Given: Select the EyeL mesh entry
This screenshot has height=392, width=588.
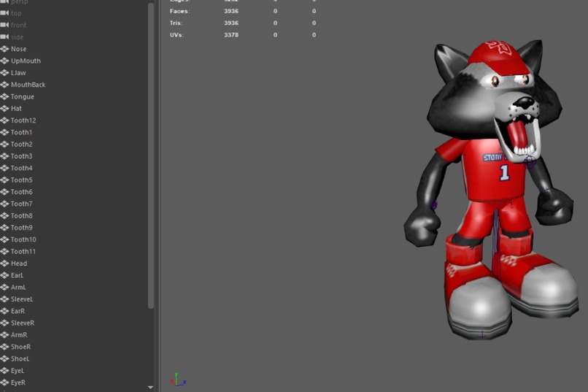Looking at the screenshot, I should 18,371.
